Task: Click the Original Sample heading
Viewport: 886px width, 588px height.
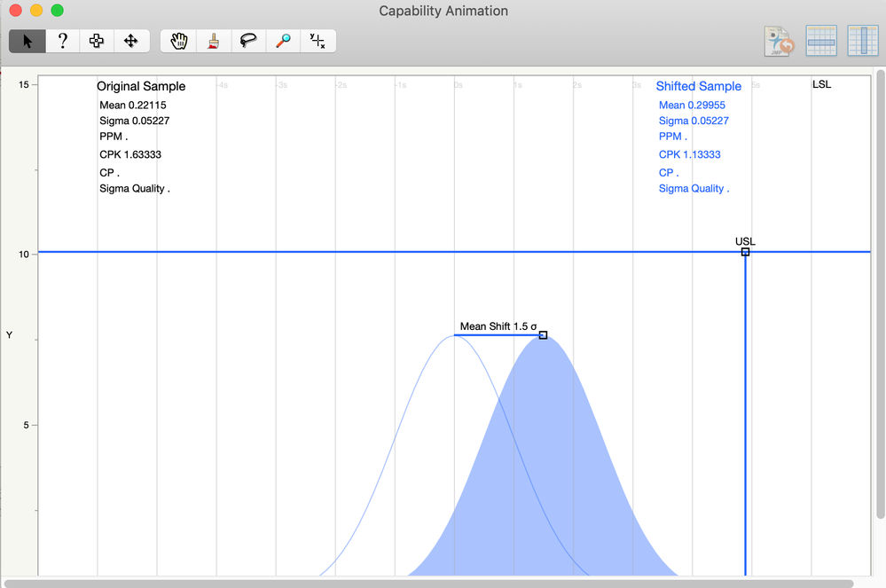Action: tap(141, 86)
